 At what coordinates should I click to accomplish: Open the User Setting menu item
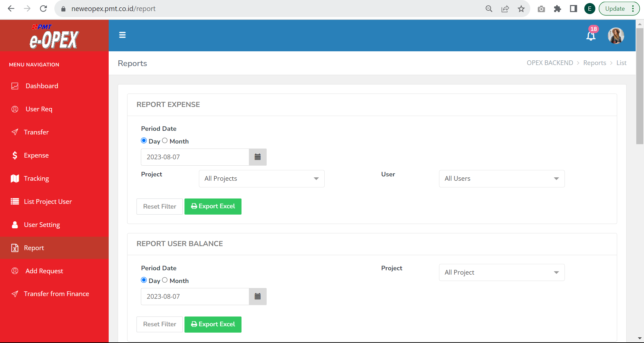pyautogui.click(x=54, y=225)
